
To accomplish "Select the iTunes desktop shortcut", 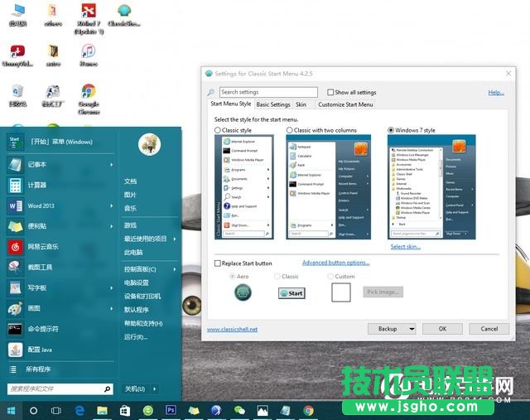I will coord(89,56).
